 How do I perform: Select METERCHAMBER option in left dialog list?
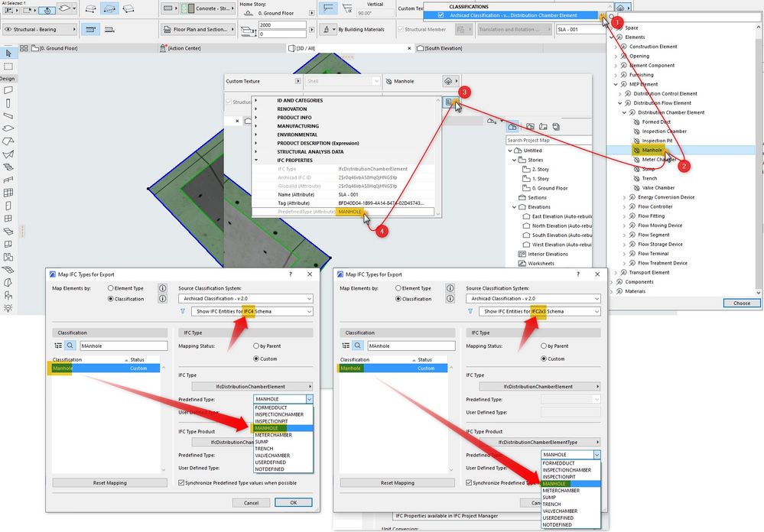pos(283,435)
